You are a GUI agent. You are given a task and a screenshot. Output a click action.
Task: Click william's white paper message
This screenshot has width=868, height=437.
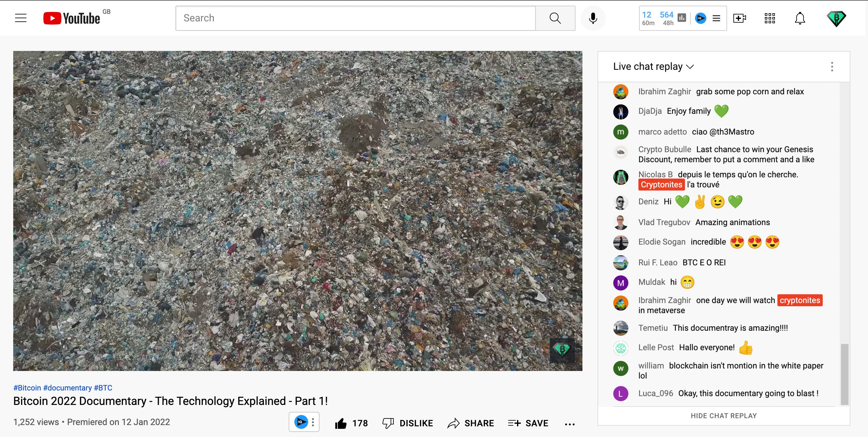(x=731, y=370)
